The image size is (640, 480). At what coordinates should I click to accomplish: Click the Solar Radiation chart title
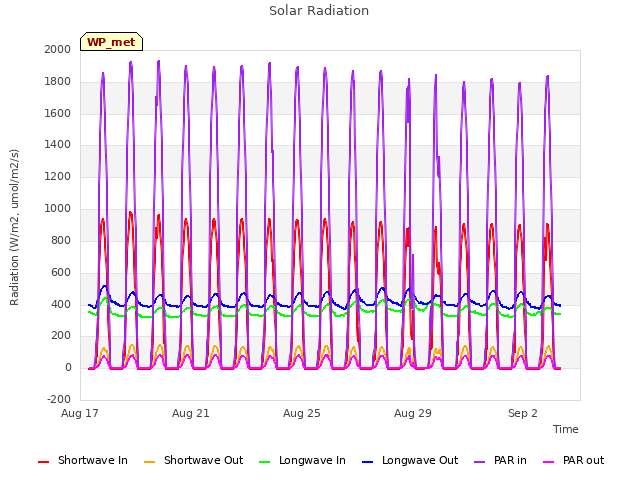[319, 11]
